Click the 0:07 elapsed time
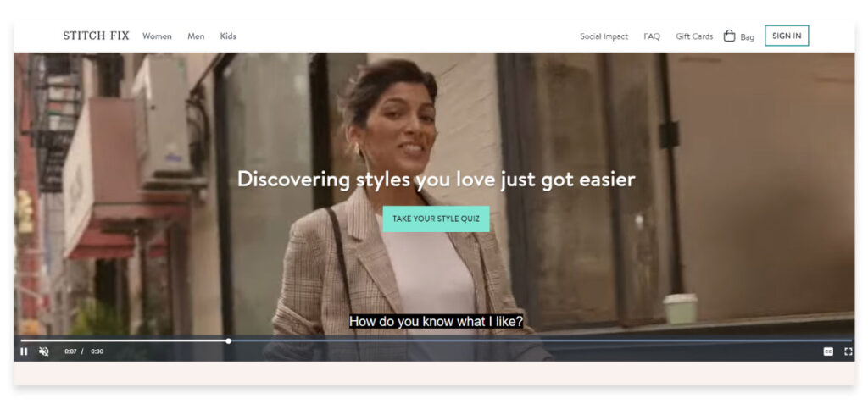 70,351
